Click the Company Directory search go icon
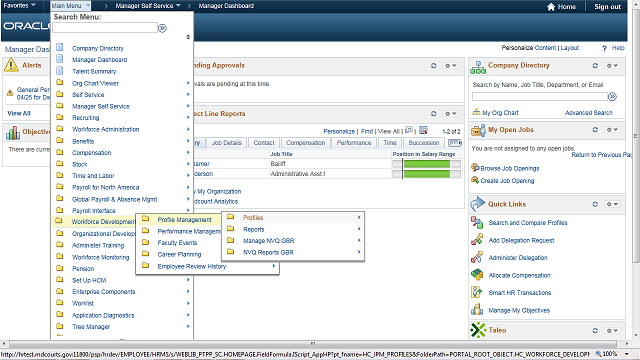The width and height of the screenshot is (640, 360). 612,97
